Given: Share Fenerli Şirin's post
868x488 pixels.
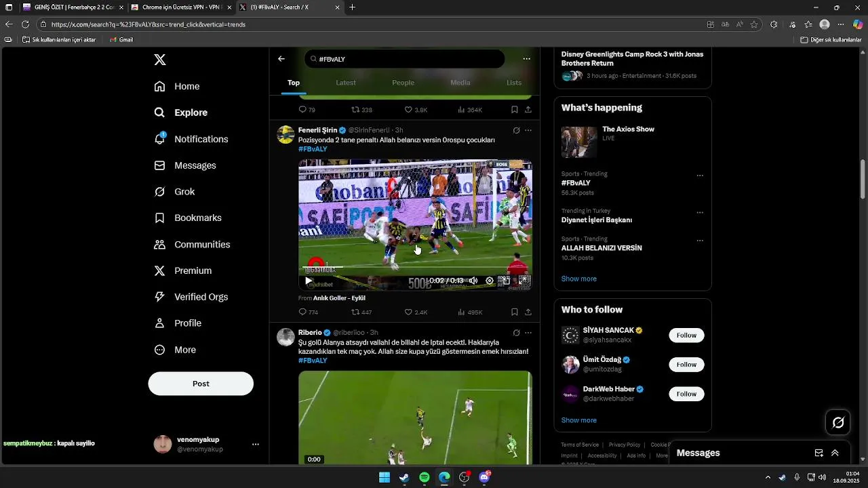Looking at the screenshot, I should 528,312.
